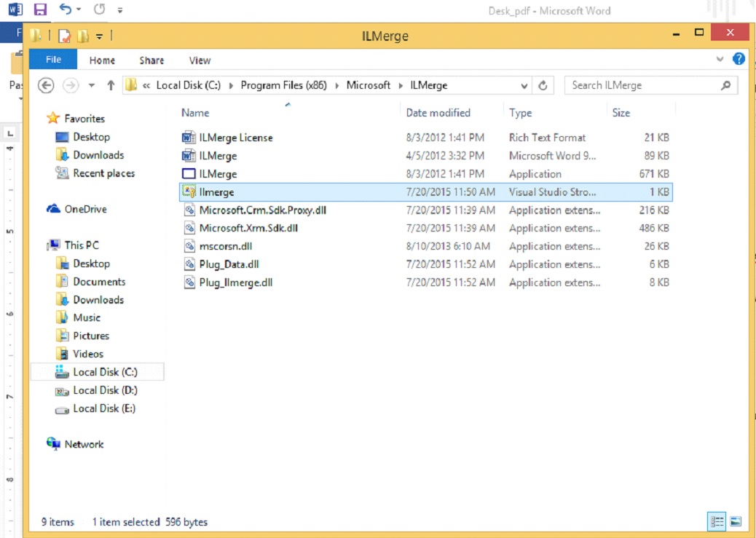756x538 pixels.
Task: Click Properties icon in quick access toolbar
Action: [x=65, y=36]
